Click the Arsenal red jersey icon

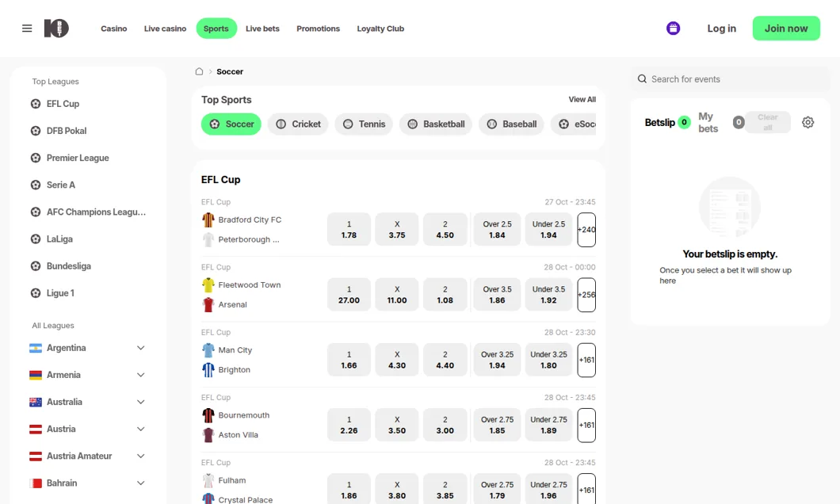[208, 305]
